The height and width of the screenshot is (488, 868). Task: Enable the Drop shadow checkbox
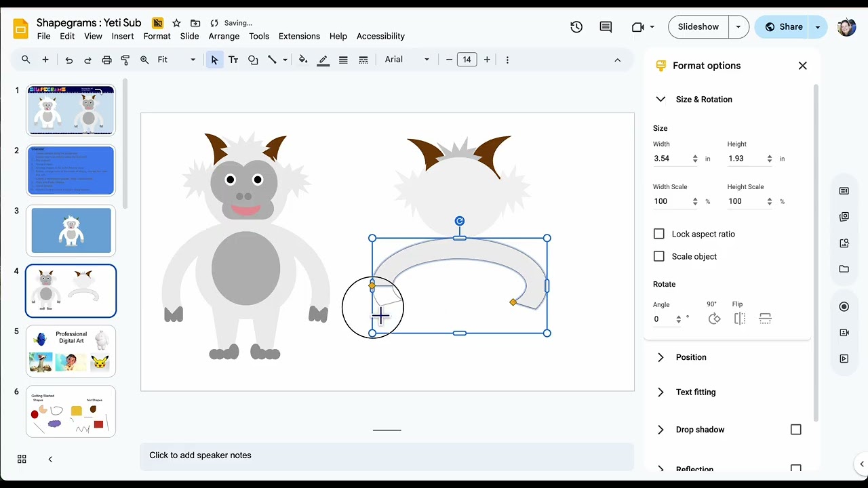point(796,430)
